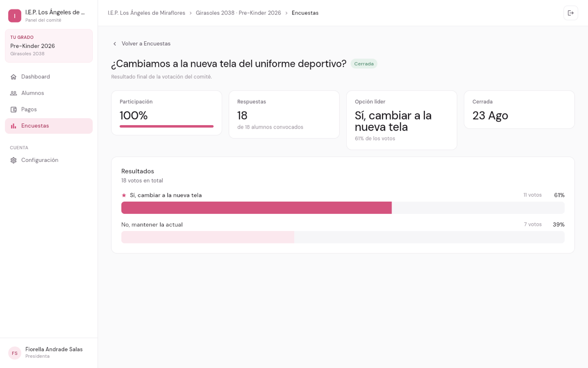
Task: Click the Participación 100% card
Action: 167,113
